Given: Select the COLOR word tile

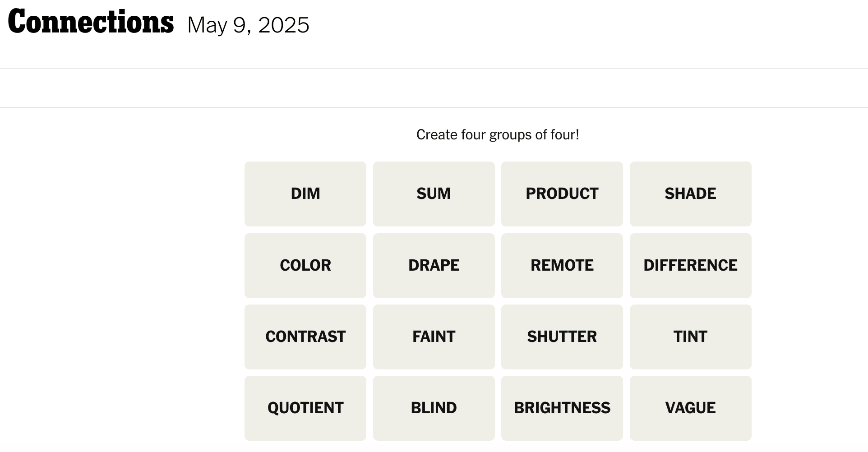Looking at the screenshot, I should [305, 265].
